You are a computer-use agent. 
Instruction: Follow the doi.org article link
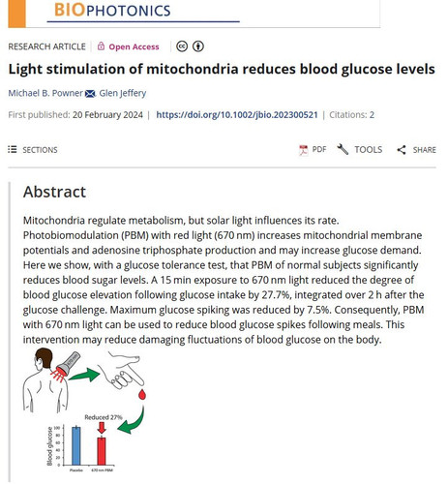[237, 115]
